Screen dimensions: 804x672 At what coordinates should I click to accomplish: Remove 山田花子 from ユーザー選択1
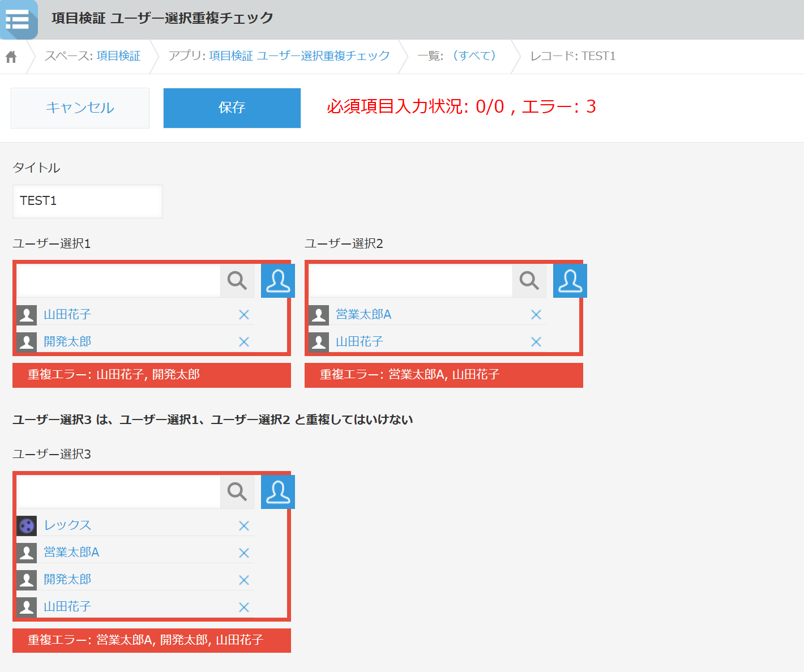coord(244,315)
